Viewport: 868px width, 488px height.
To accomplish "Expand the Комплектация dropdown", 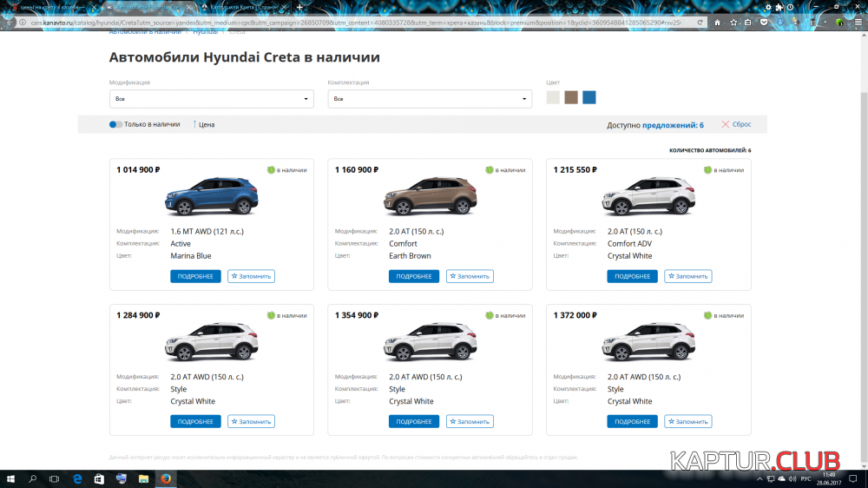I will (430, 99).
